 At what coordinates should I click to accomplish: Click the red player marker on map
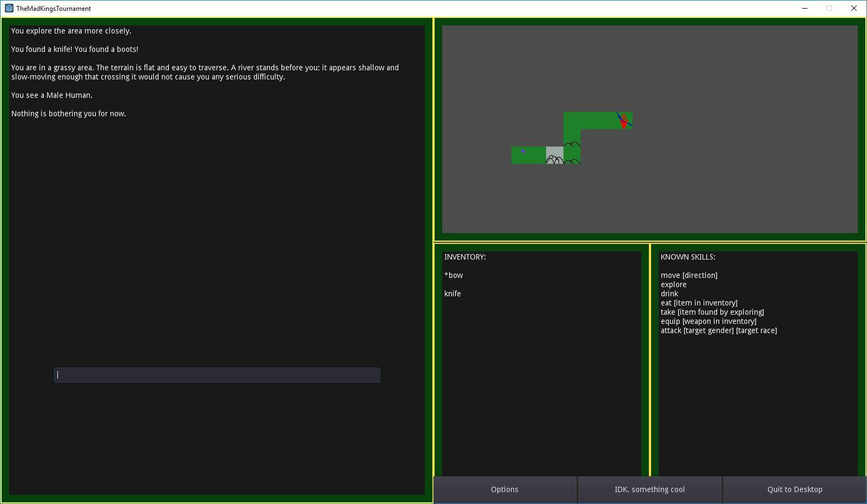pos(624,121)
